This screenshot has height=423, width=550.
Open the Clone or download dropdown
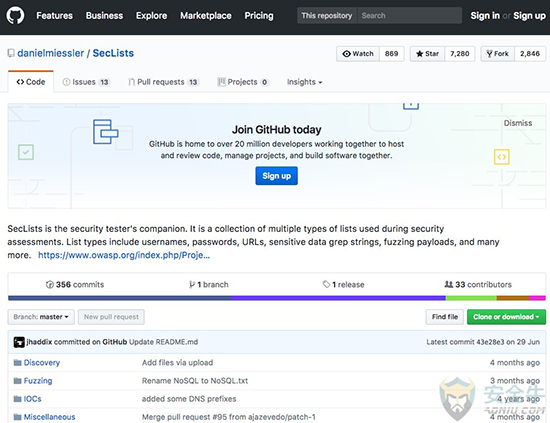506,317
